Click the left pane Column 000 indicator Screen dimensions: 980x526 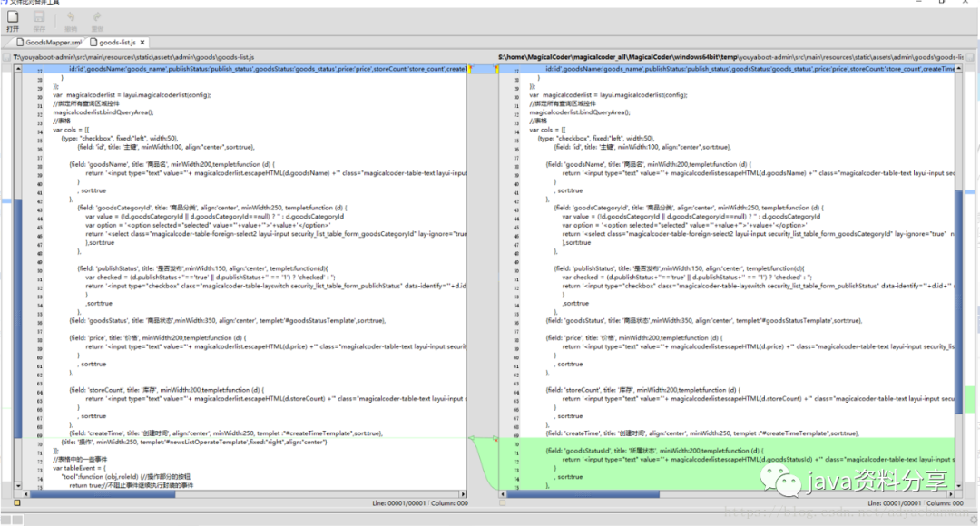[449, 503]
